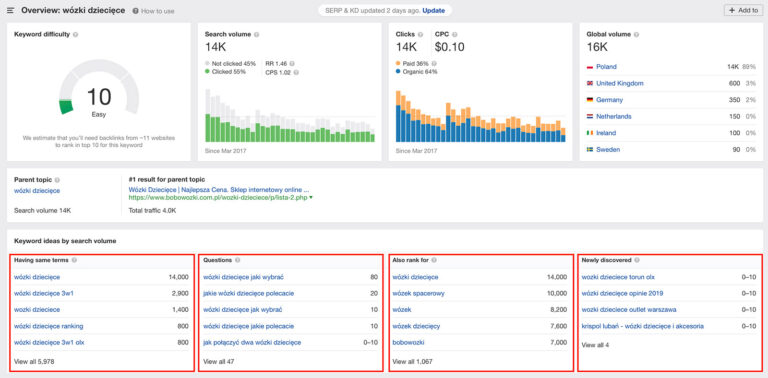
Task: Open View all 47 questions
Action: 218,362
